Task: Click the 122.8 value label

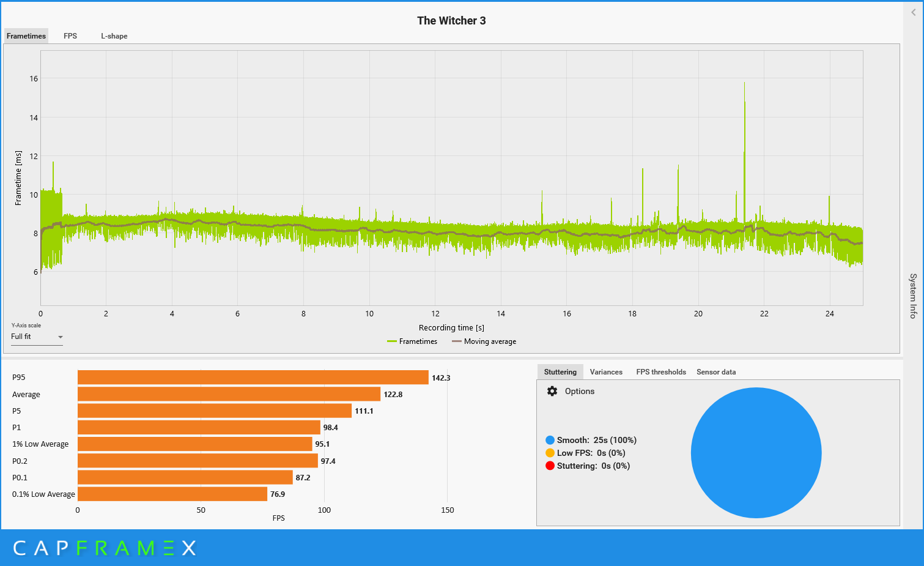Action: coord(393,394)
